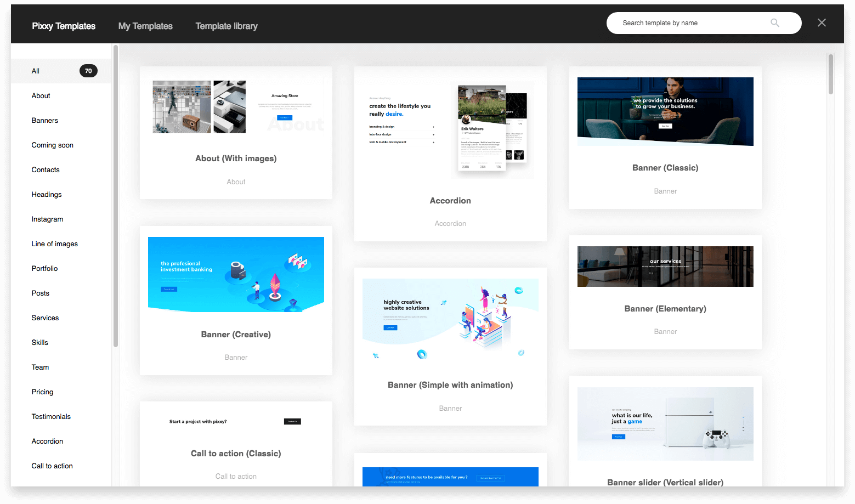Image resolution: width=855 pixels, height=504 pixels.
Task: Click the template grid vertical scrollbar
Action: point(830,74)
